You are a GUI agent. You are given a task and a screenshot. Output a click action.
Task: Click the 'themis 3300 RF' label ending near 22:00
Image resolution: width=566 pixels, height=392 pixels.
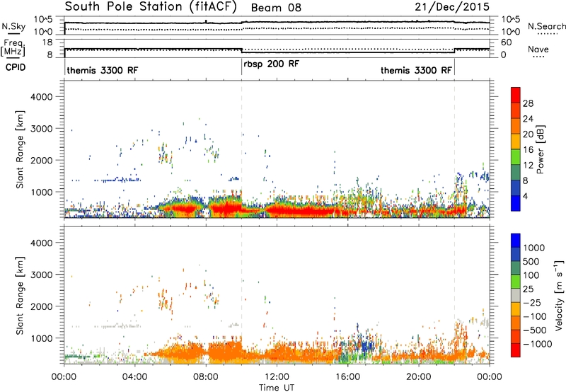416,70
